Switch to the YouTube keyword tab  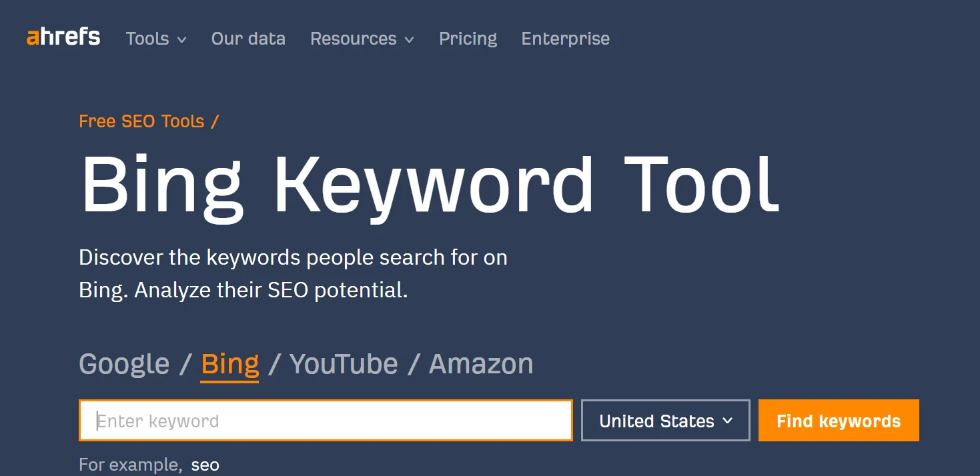coord(344,364)
